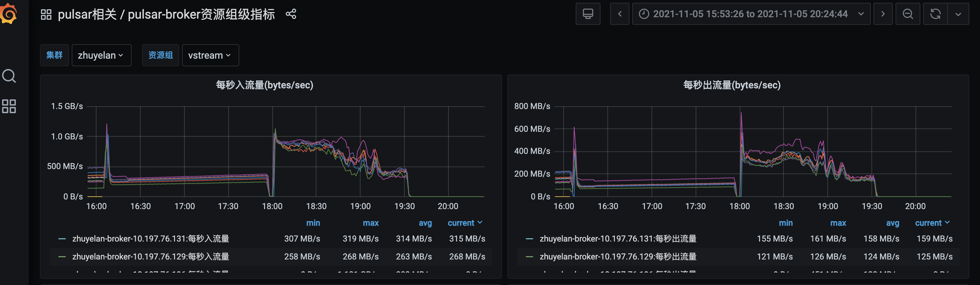Open the zhuyelan cluster dropdown
980x285 pixels.
pyautogui.click(x=102, y=55)
